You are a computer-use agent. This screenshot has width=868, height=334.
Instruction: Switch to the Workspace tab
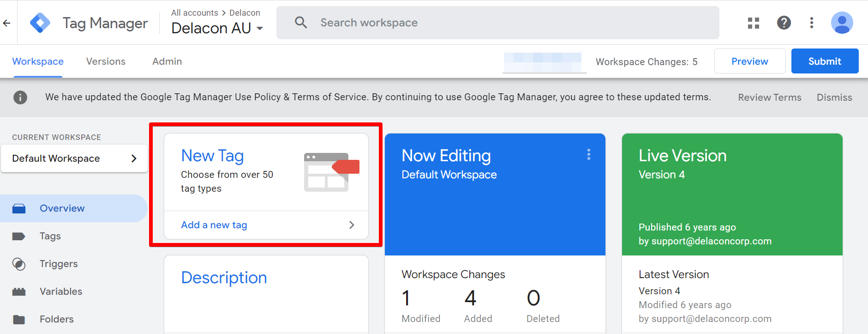click(38, 61)
